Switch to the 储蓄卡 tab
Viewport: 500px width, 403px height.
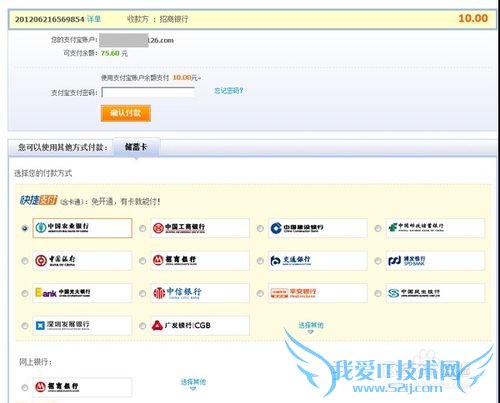136,147
